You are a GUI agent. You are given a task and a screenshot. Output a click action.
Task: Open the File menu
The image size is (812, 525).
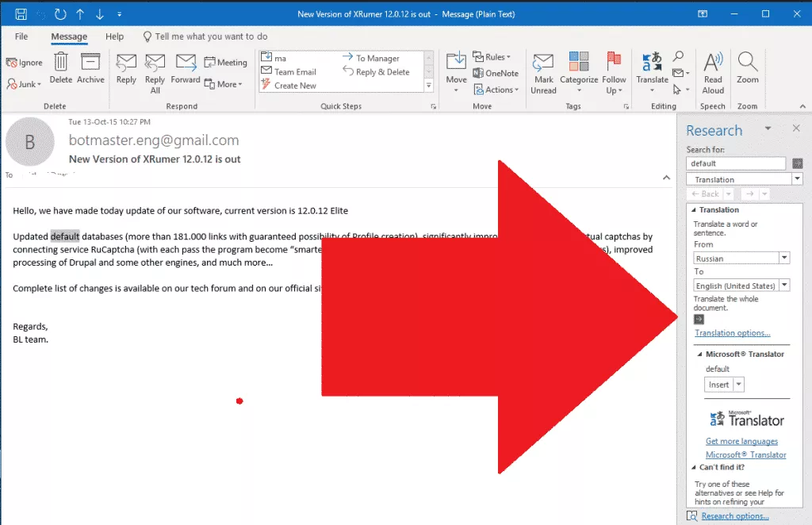pyautogui.click(x=21, y=36)
